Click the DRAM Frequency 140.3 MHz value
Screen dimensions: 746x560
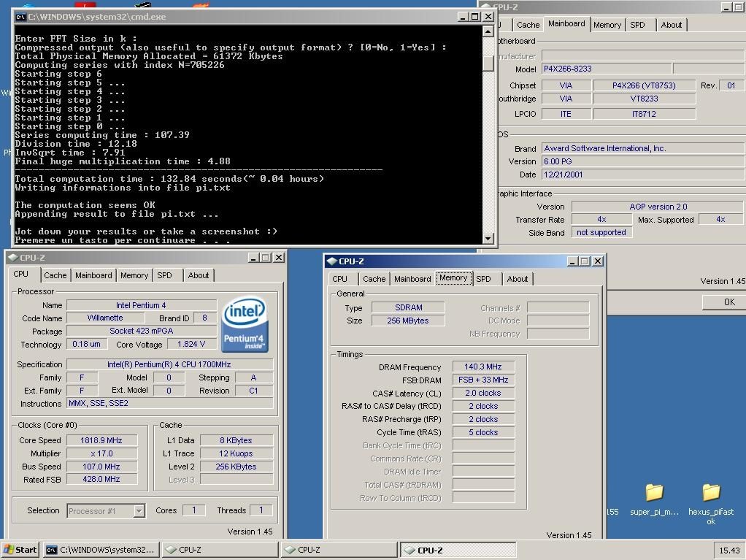pos(483,367)
